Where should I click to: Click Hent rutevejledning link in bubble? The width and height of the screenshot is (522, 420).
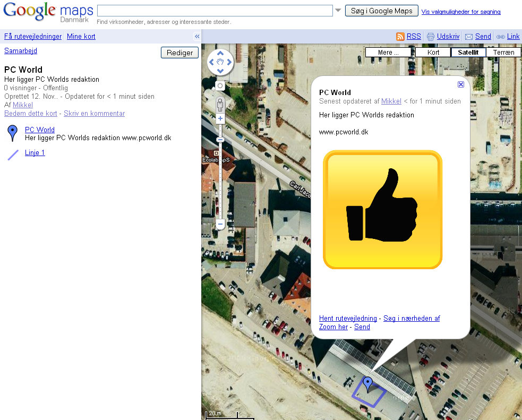[x=348, y=318]
